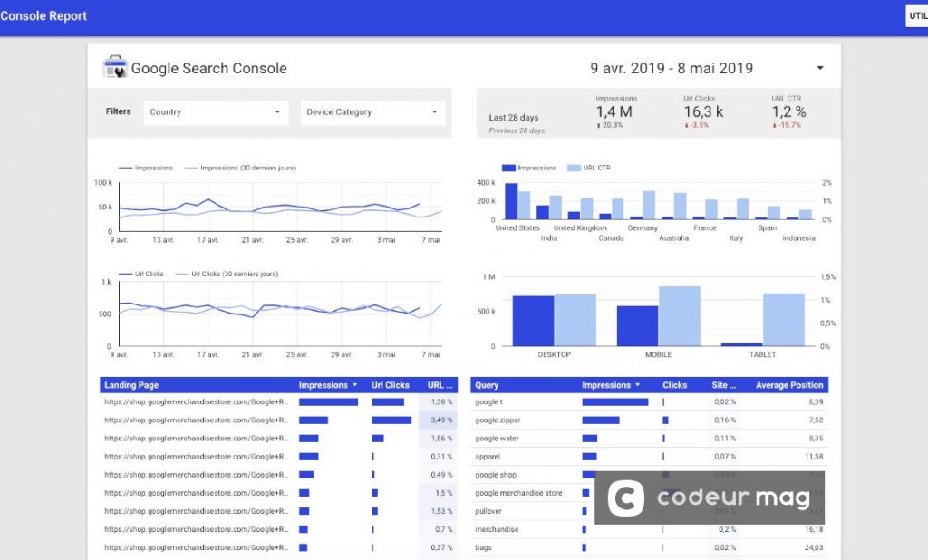Select the 'bags' query row
Image resolution: width=928 pixels, height=560 pixels.
[x=649, y=548]
